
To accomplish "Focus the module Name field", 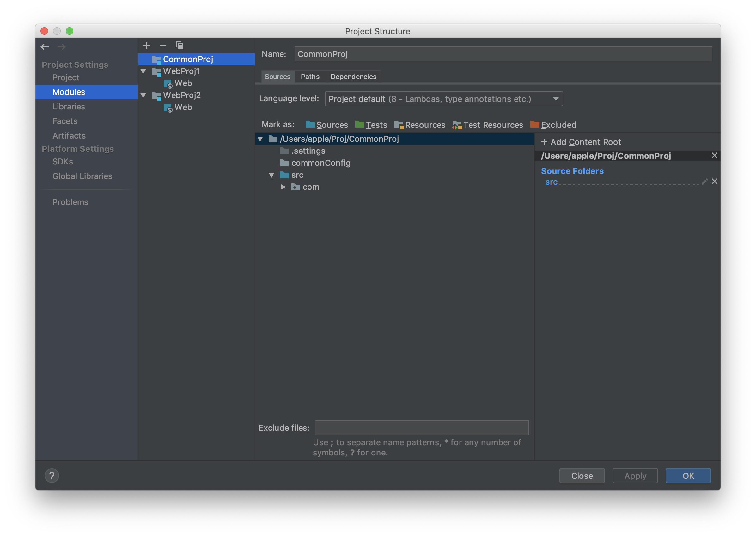I will coord(503,54).
